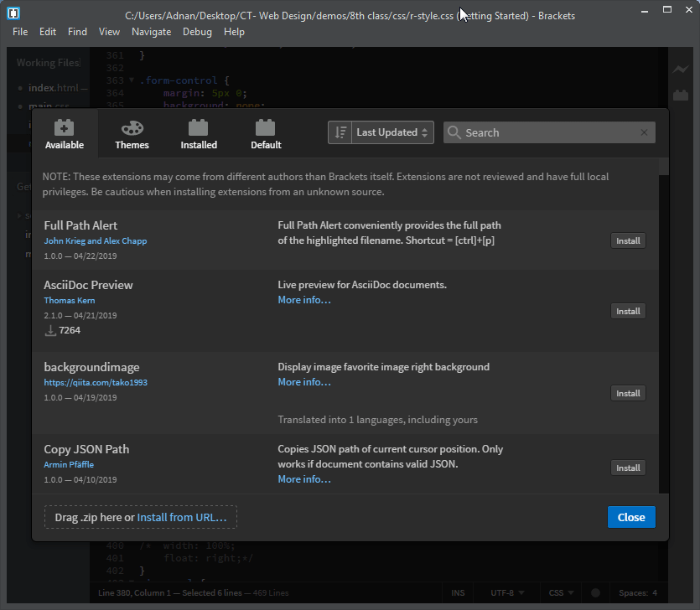Click the AsciiDoc Preview download count icon
Image resolution: width=700 pixels, height=610 pixels.
[50, 331]
